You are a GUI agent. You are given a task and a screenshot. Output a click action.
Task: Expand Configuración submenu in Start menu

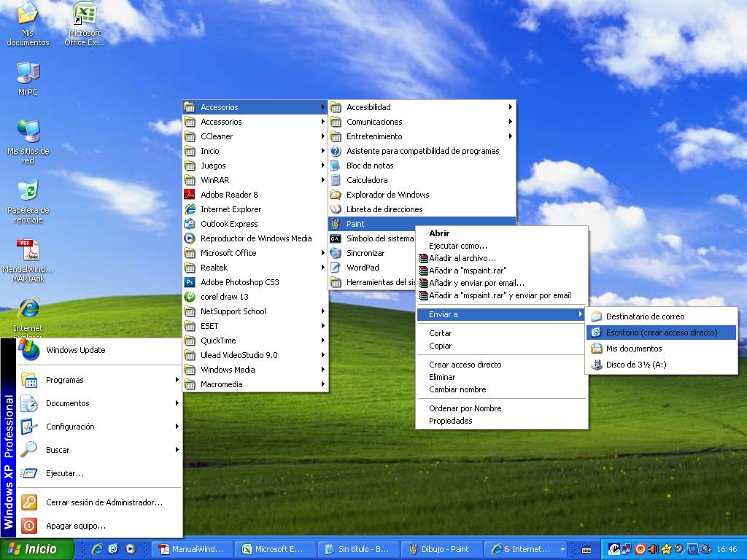(177, 427)
